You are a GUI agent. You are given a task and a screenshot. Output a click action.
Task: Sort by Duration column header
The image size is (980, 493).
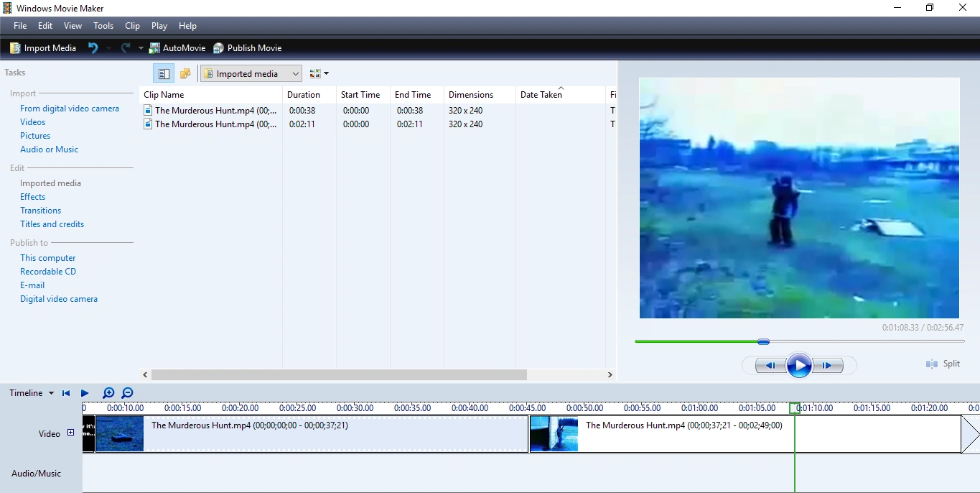(x=309, y=95)
